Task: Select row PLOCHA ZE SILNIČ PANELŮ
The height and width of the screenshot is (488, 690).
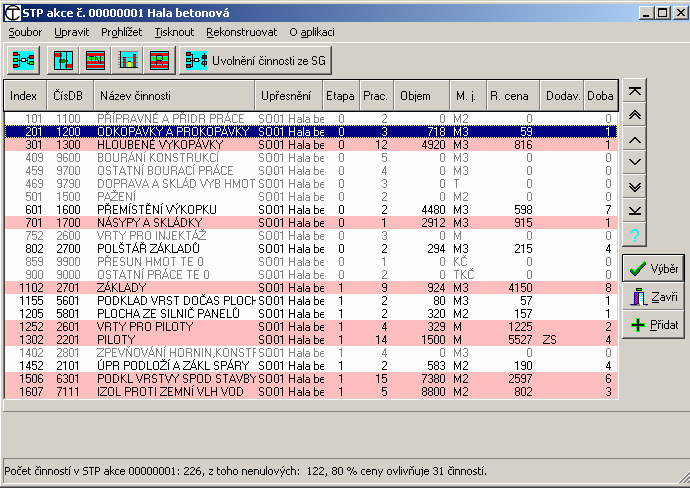Action: 311,314
